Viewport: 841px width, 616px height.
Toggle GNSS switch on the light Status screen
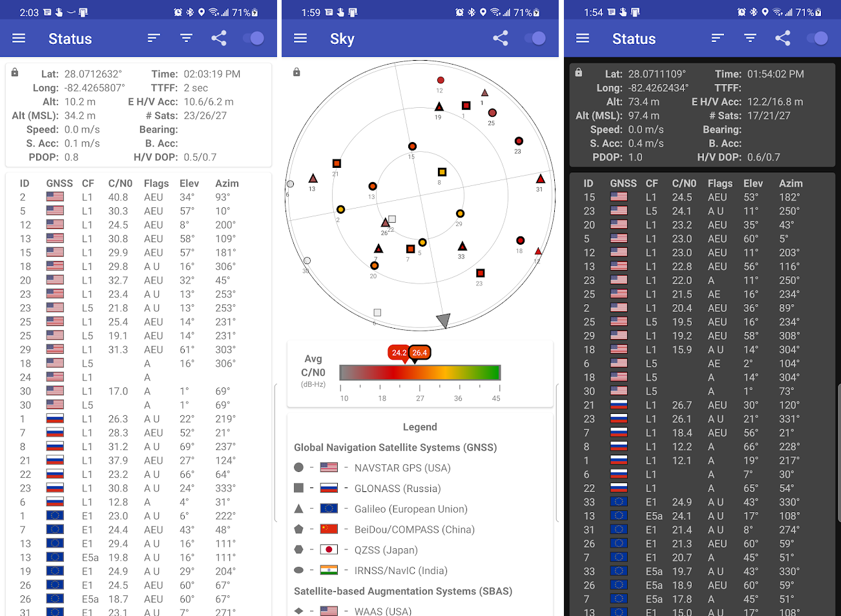point(253,38)
